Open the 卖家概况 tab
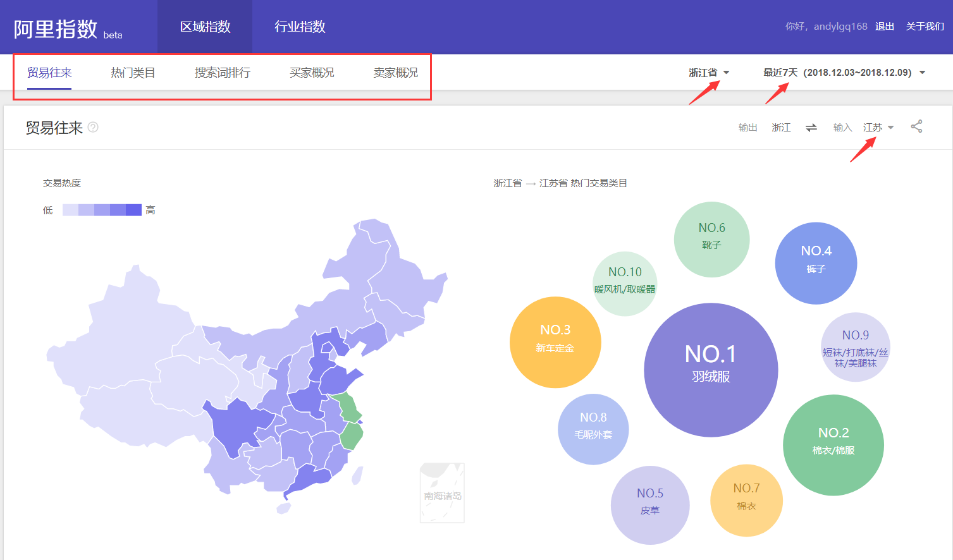 point(394,72)
